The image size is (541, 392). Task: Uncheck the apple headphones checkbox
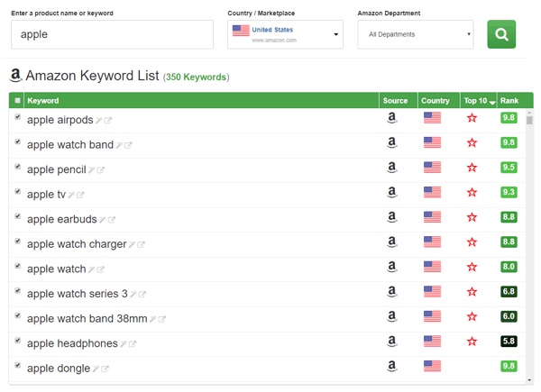[x=18, y=341]
